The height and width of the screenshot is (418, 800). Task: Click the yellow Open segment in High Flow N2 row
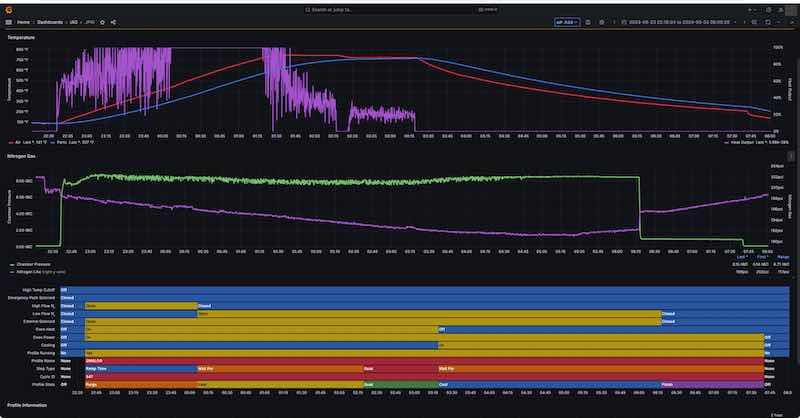(x=141, y=306)
